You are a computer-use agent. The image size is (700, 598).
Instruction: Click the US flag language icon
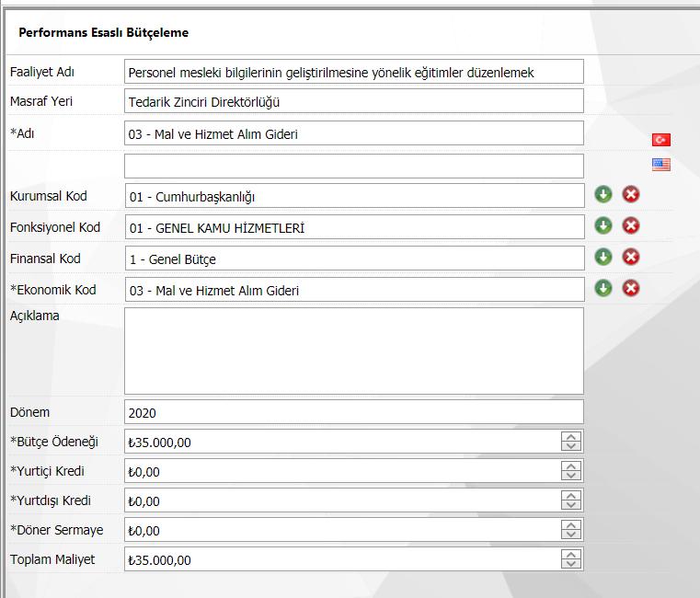660,165
